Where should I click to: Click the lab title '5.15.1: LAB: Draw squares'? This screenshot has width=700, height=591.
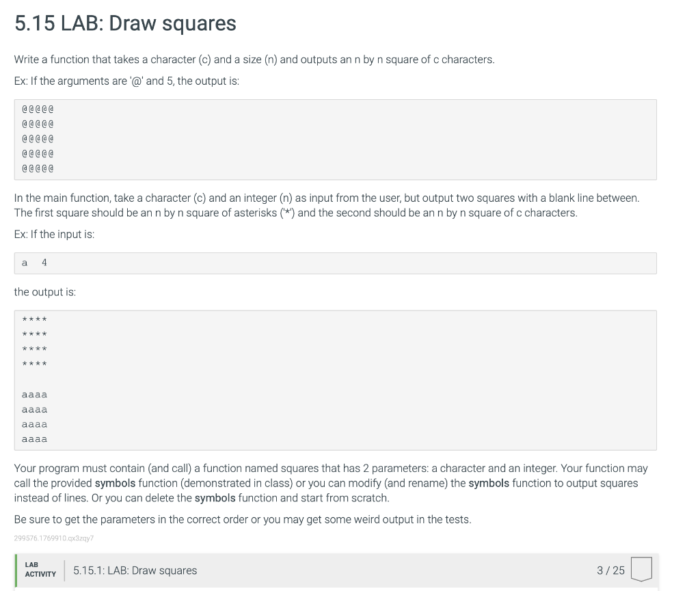(135, 570)
